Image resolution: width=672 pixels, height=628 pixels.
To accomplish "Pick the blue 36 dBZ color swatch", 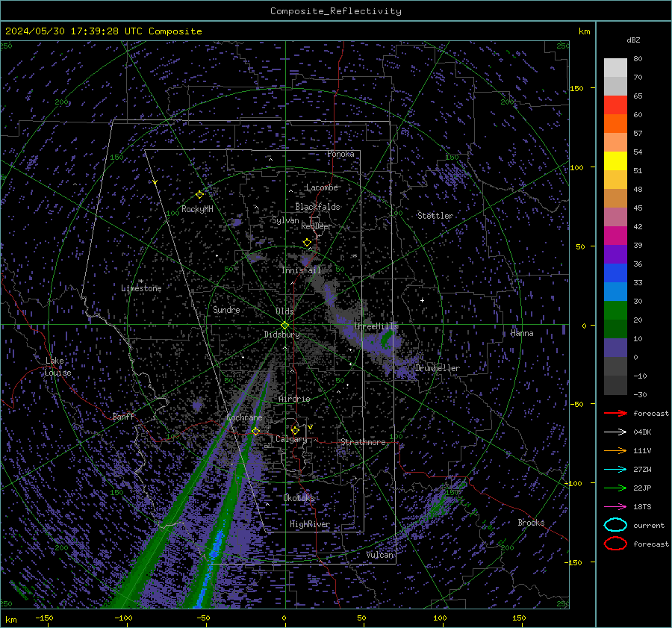I will (615, 273).
